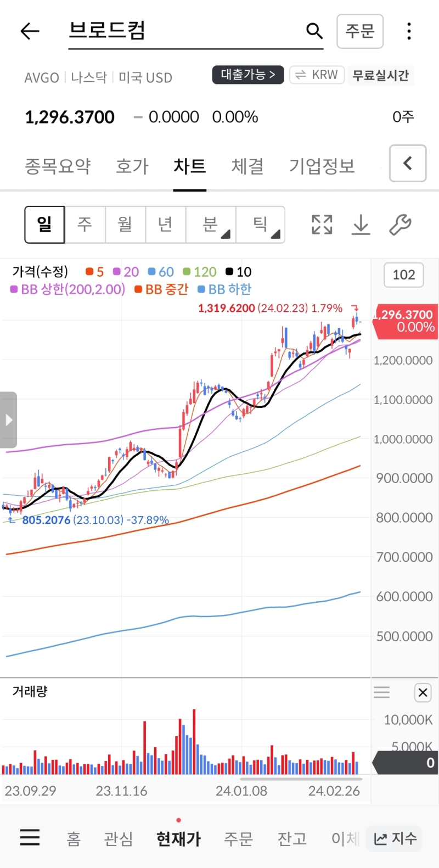Tap the current price tag on axis
The width and height of the screenshot is (439, 868).
pos(405,321)
